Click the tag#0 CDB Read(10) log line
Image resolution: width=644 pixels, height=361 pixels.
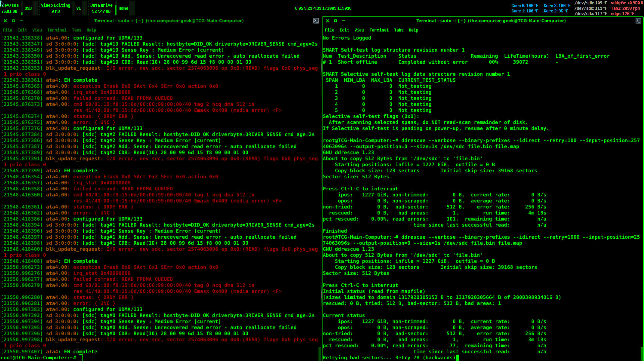click(x=125, y=334)
